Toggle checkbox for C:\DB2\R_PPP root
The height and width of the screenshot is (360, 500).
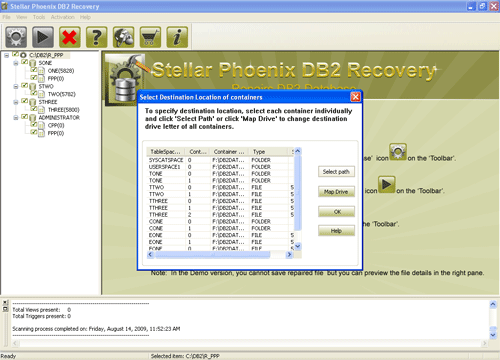15,54
